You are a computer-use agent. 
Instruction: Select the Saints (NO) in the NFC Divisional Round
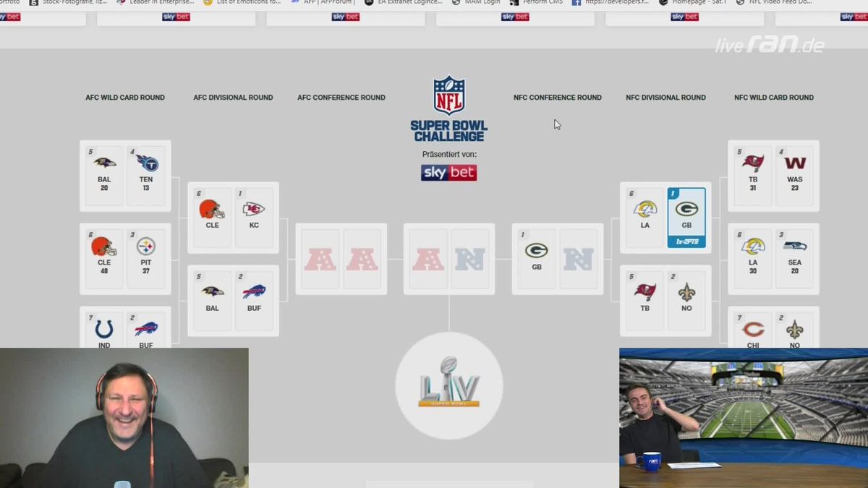[686, 301]
